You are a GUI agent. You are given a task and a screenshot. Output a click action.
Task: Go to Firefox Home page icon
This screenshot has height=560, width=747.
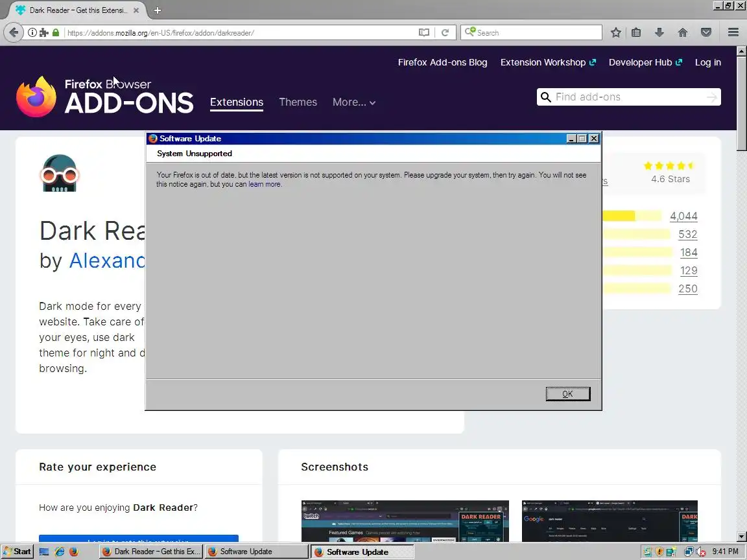(683, 32)
